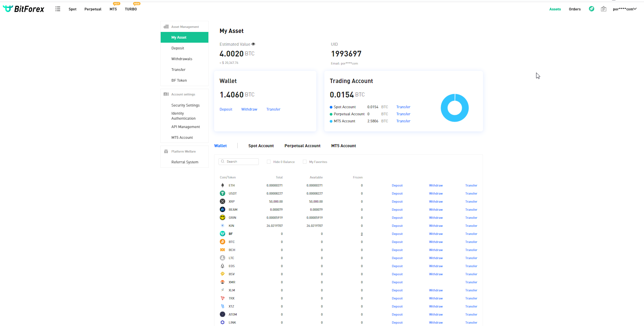
Task: Enable the Hide 0 Balance checkbox
Action: click(269, 162)
